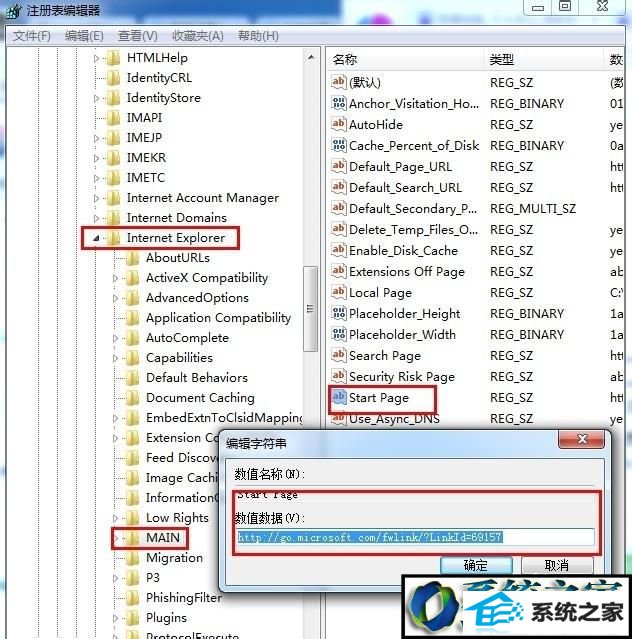Screen dimensions: 632x639
Task: Click the Application Compatibility folder icon
Action: 133,317
